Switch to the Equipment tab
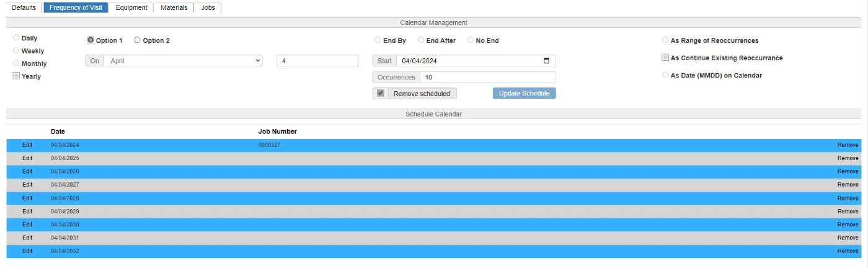The width and height of the screenshot is (868, 268). [131, 8]
